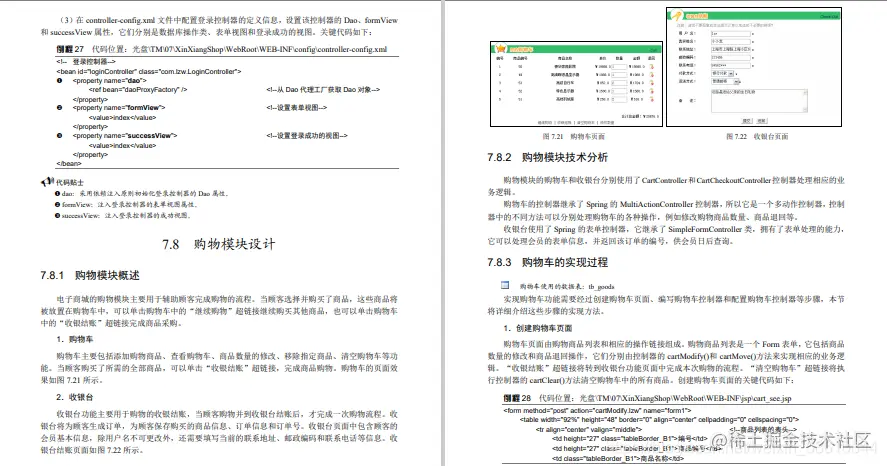Click the td code line containing 商品名称
Screen dimensions: 887x466
pos(618,459)
